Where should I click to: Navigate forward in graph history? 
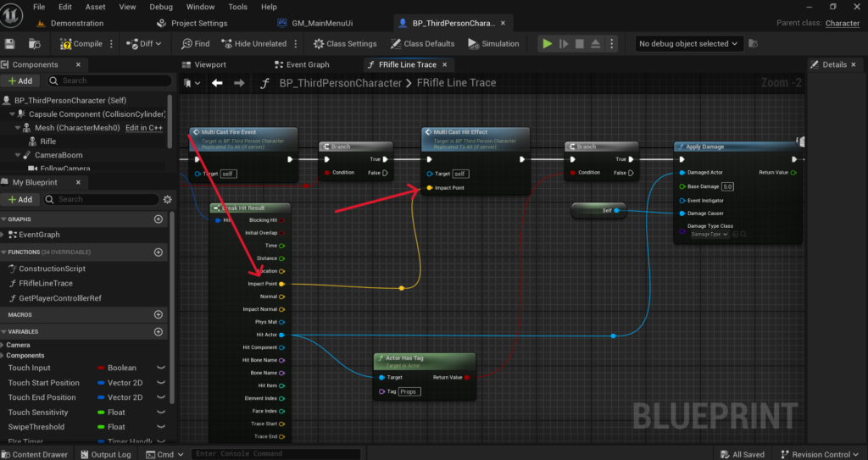239,83
